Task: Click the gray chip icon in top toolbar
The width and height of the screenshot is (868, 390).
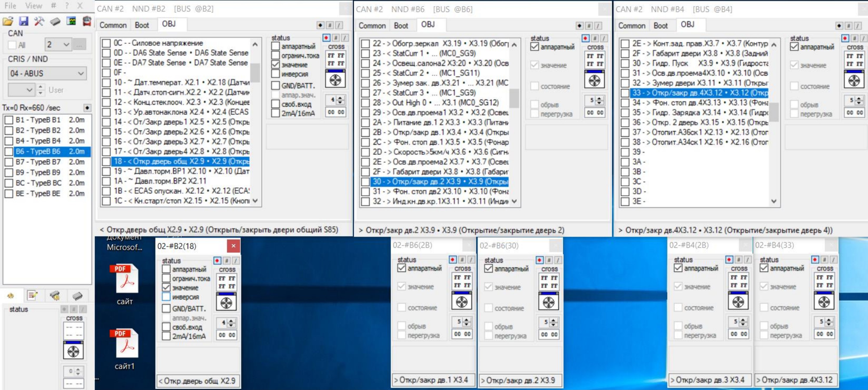Action: (x=55, y=21)
